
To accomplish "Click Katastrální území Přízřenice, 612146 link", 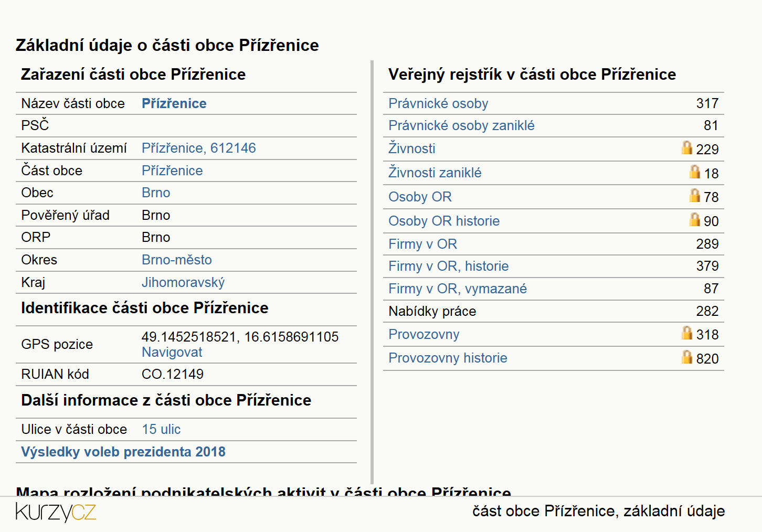I will pos(199,148).
